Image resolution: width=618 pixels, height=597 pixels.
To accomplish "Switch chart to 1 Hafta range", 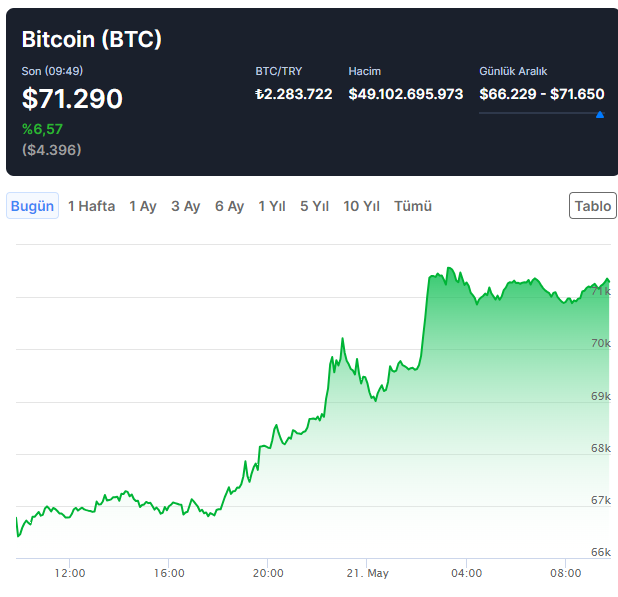I will (x=91, y=206).
